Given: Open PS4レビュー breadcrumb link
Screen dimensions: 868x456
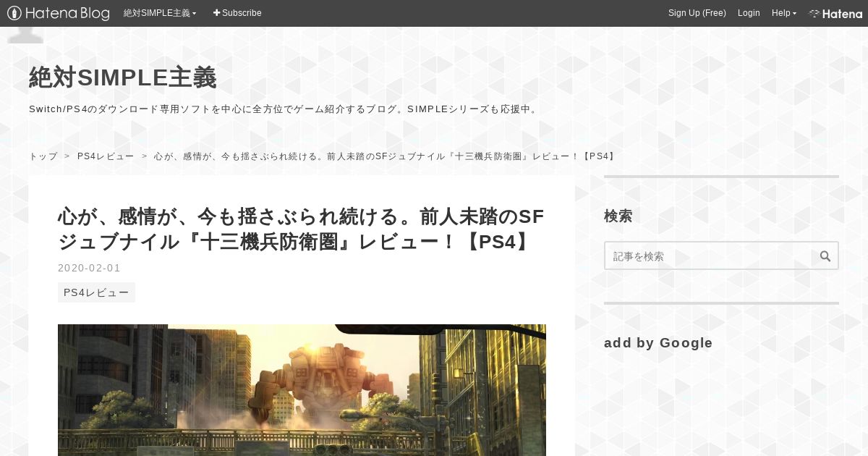Looking at the screenshot, I should click(106, 156).
